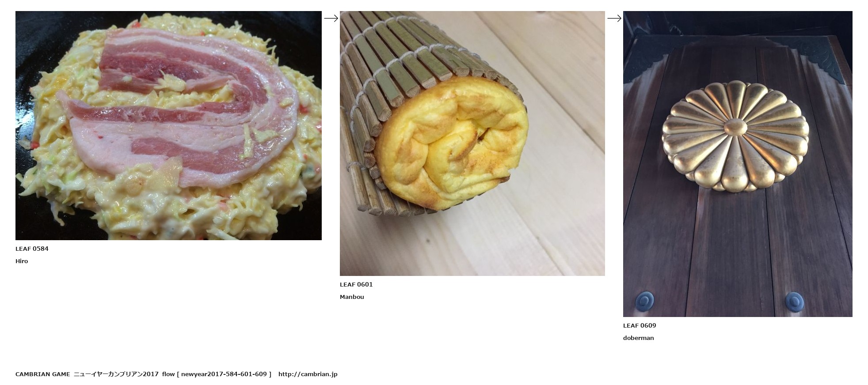Open the golden chrysanthemum crest photo
The image size is (868, 385).
tap(738, 164)
